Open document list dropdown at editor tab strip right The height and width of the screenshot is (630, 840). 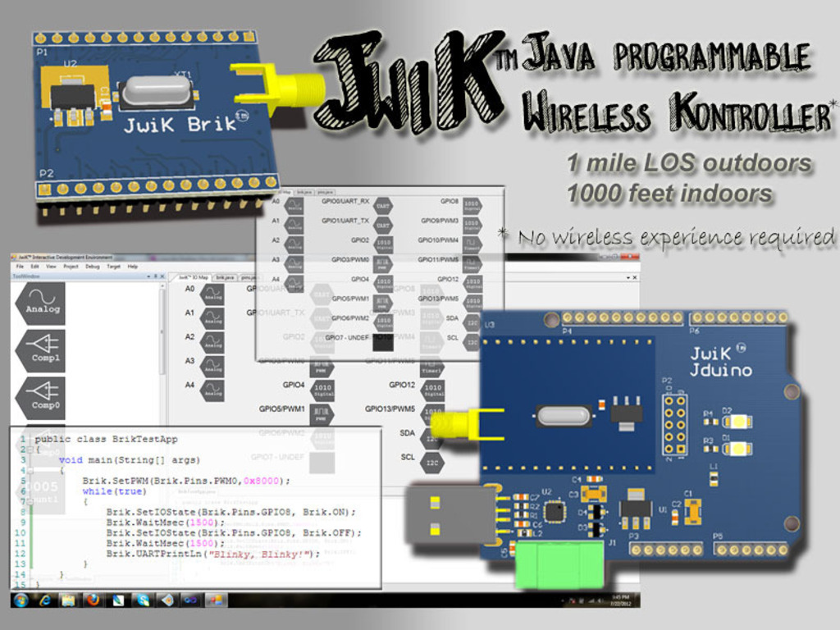[628, 277]
